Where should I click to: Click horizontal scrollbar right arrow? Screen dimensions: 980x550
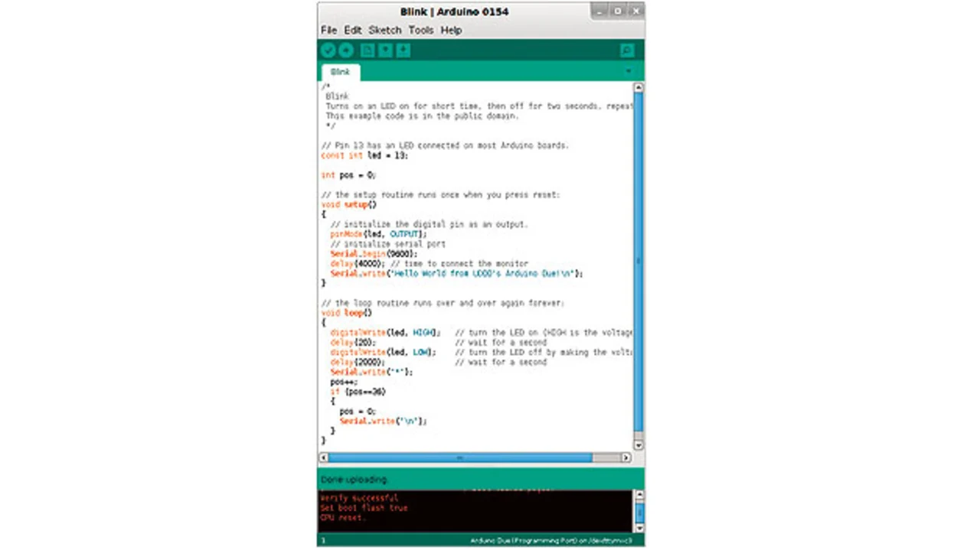tap(626, 457)
